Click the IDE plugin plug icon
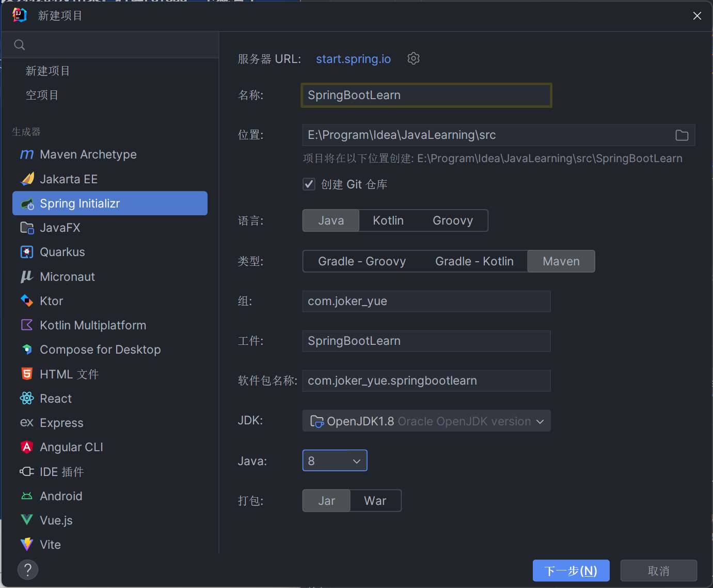Viewport: 713px width, 588px height. (x=27, y=471)
